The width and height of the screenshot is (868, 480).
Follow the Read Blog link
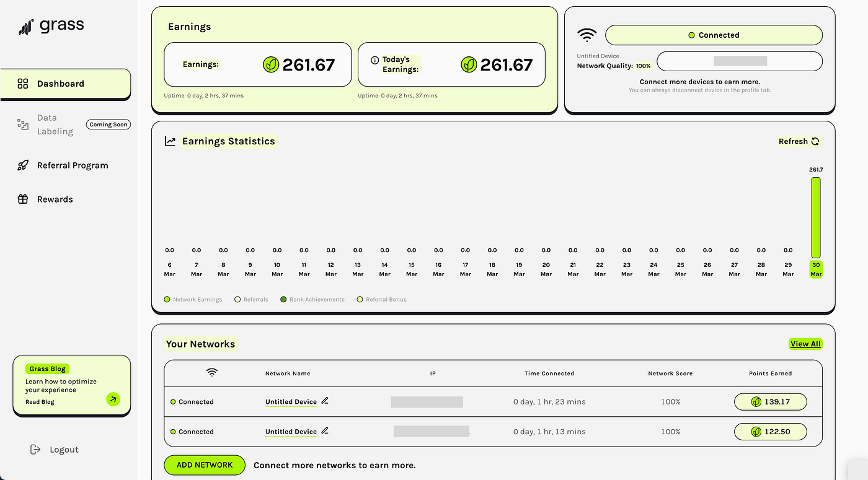pos(40,402)
